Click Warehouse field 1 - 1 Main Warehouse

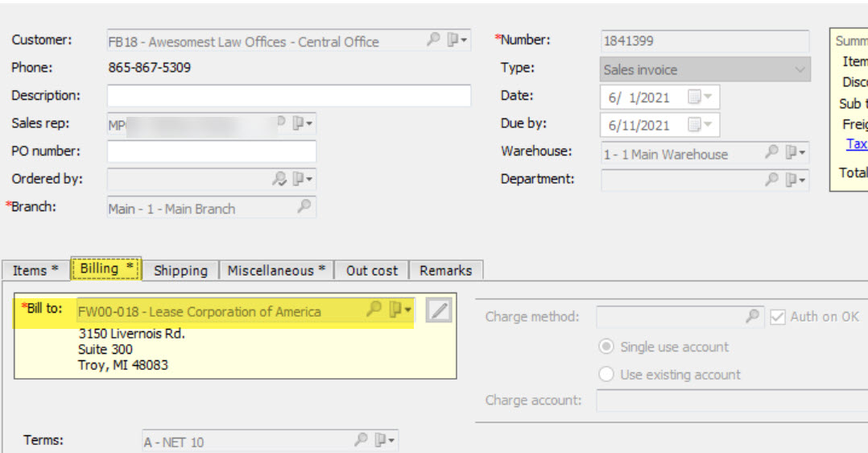pos(705,152)
